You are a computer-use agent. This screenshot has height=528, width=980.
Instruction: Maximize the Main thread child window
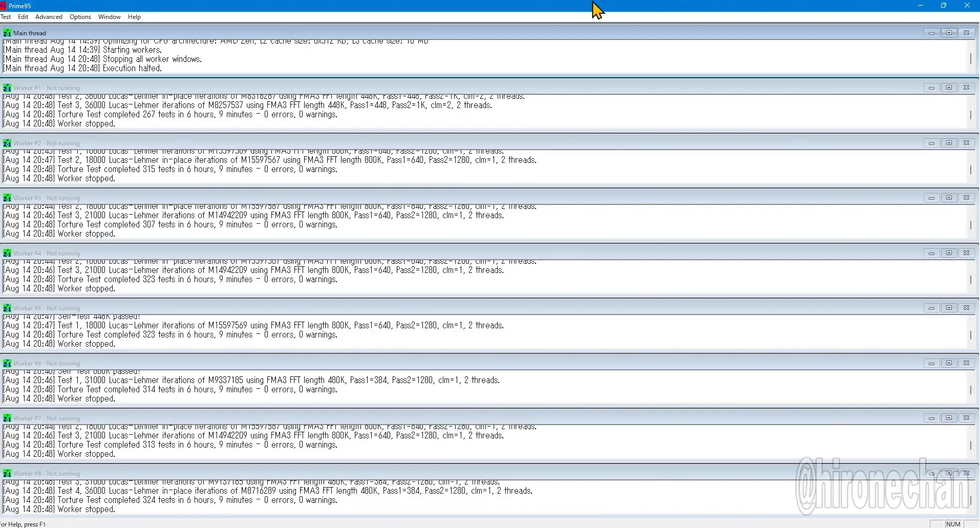[949, 33]
